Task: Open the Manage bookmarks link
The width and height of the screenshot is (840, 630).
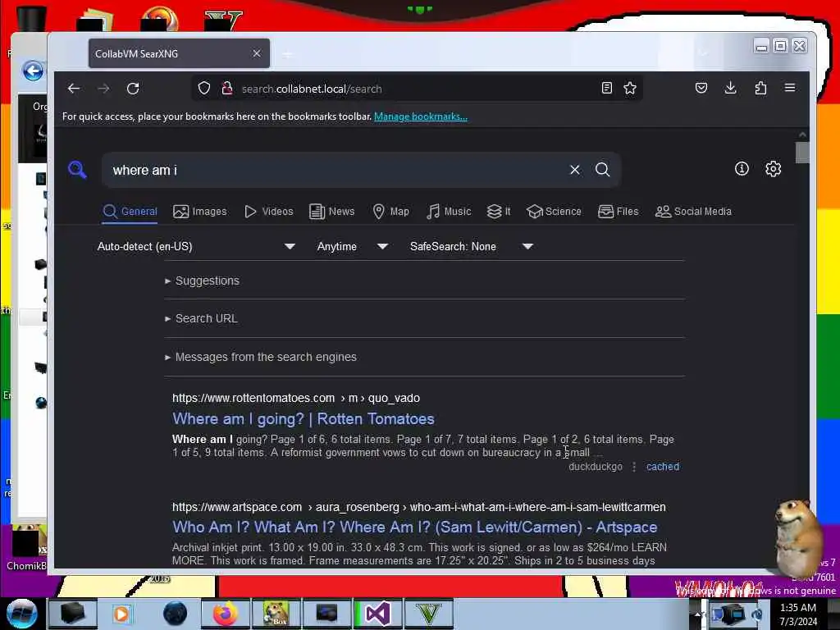Action: [x=421, y=116]
